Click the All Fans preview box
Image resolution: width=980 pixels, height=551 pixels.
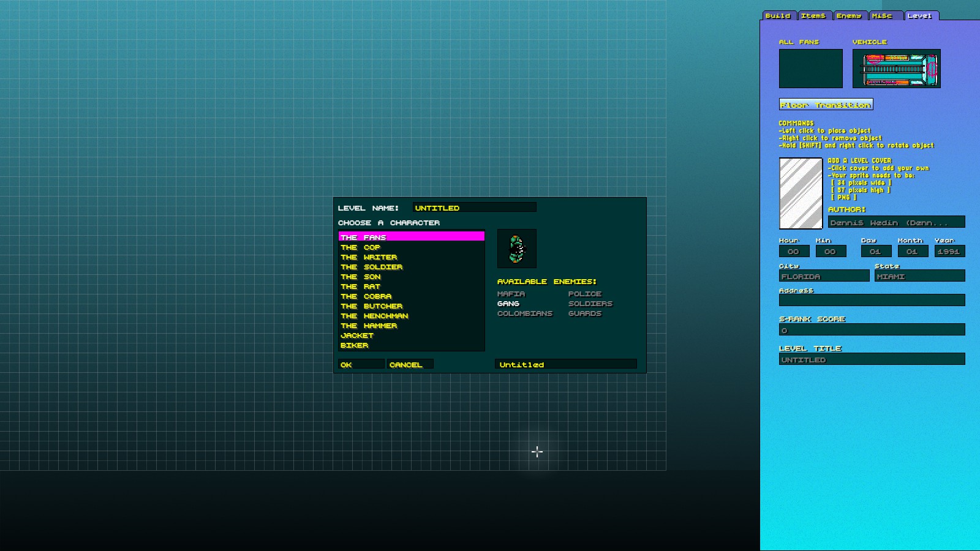[x=810, y=69]
